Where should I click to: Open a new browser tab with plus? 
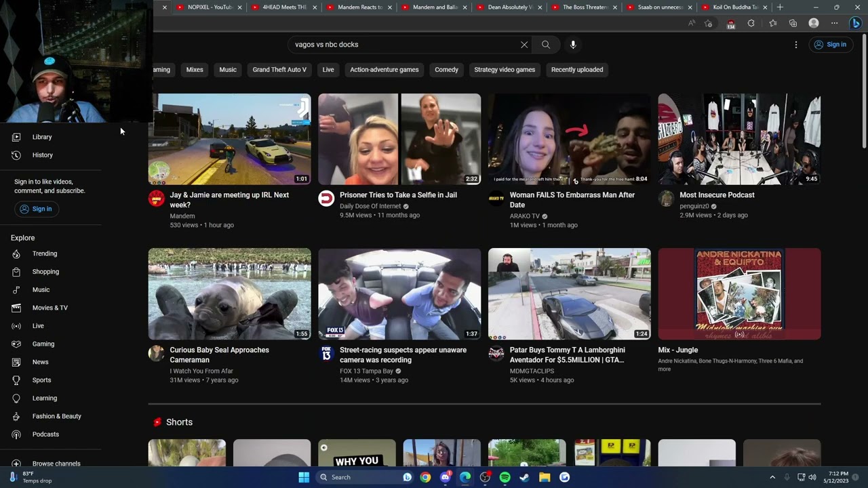click(x=780, y=7)
